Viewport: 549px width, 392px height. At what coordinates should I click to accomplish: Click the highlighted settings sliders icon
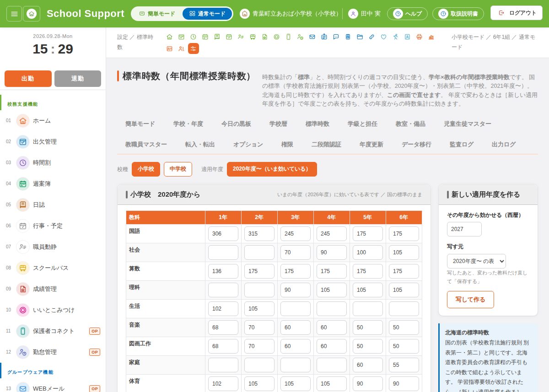click(194, 48)
